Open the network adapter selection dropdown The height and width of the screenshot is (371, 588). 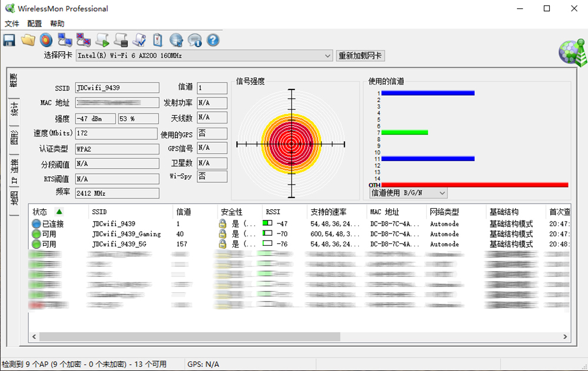tap(329, 56)
